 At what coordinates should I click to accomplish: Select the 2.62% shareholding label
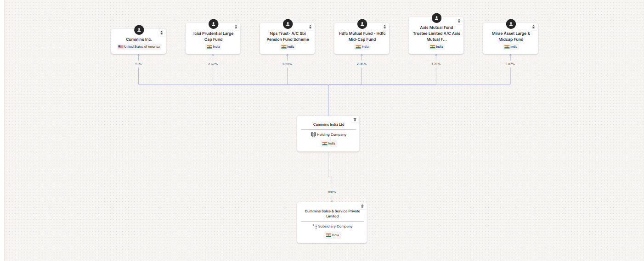coord(213,64)
